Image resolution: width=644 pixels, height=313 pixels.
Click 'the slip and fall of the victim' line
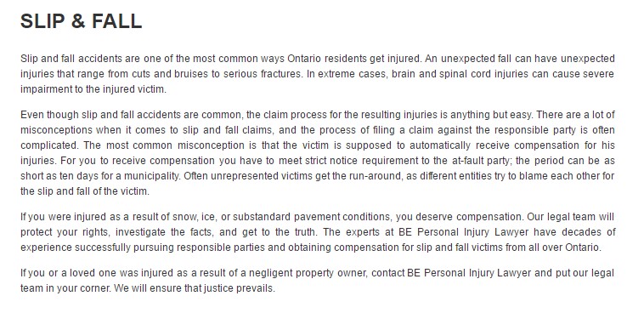click(x=85, y=191)
